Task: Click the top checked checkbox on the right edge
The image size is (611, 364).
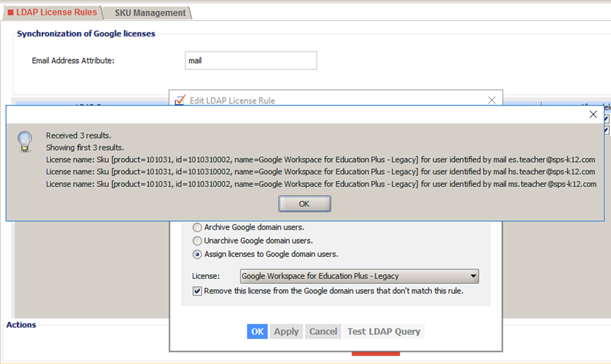Action: (607, 119)
